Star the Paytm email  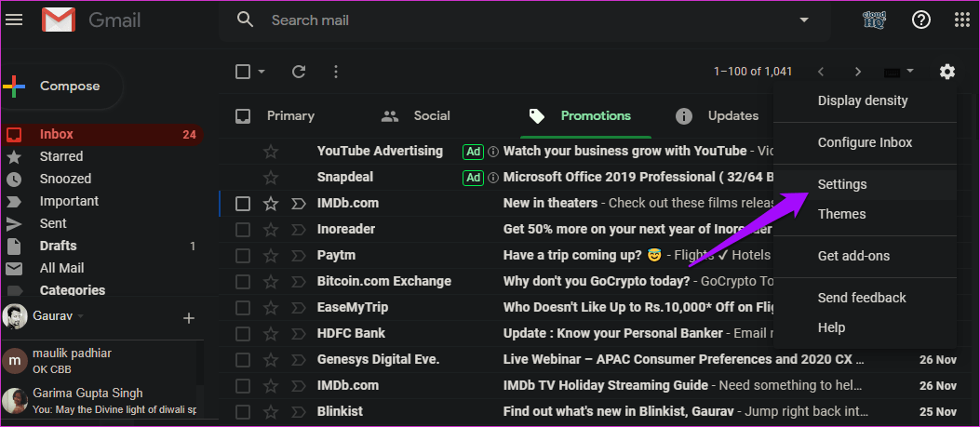tap(270, 255)
